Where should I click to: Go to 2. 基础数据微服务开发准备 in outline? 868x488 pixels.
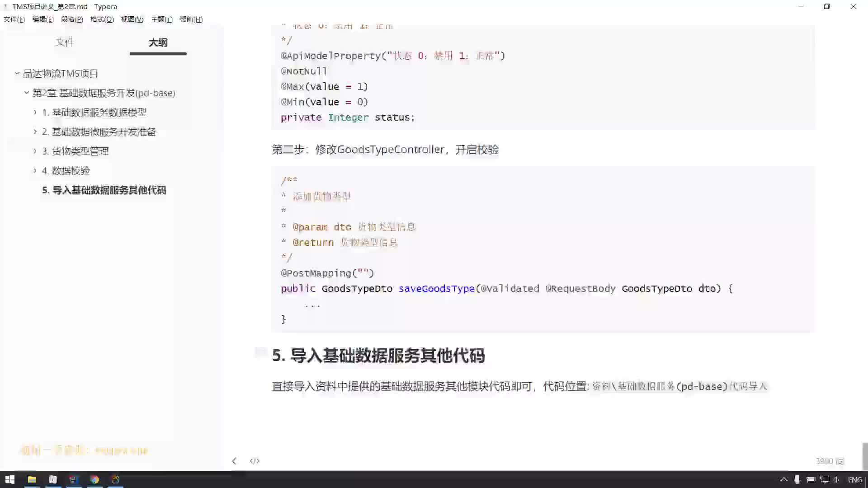pos(99,132)
